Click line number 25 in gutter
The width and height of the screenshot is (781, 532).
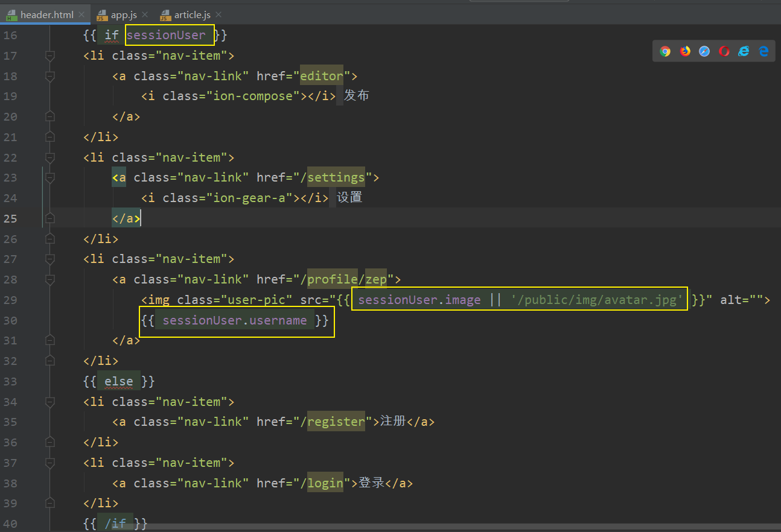click(x=10, y=218)
